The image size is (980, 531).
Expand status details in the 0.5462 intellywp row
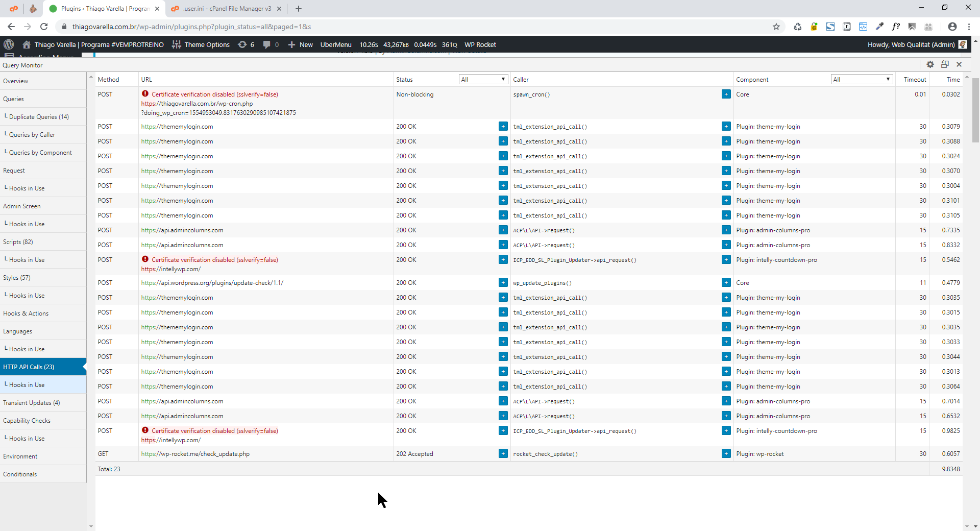click(503, 259)
